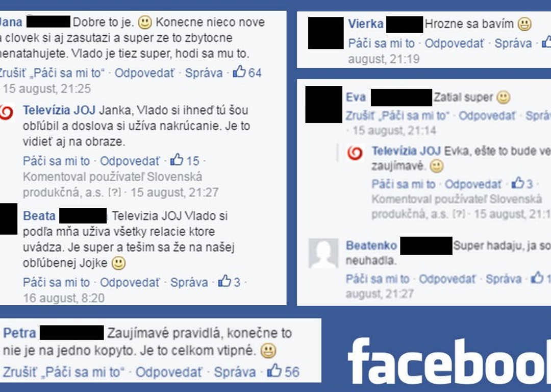Click Správa under Beatenko's comment
551x392 pixels.
[x=504, y=279]
